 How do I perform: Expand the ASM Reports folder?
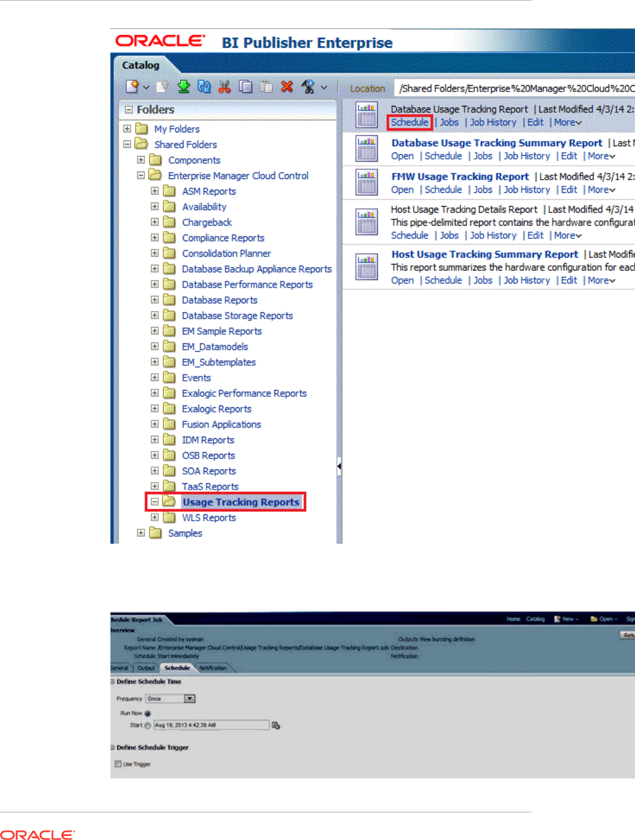[155, 191]
